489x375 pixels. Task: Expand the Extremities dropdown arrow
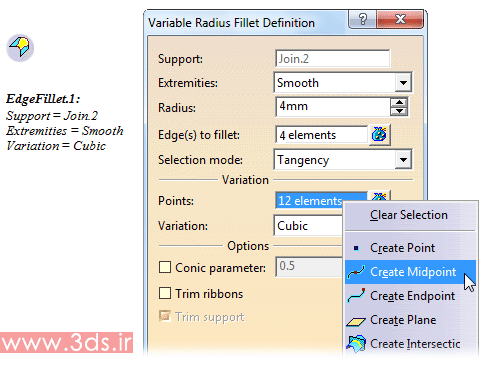tap(403, 82)
